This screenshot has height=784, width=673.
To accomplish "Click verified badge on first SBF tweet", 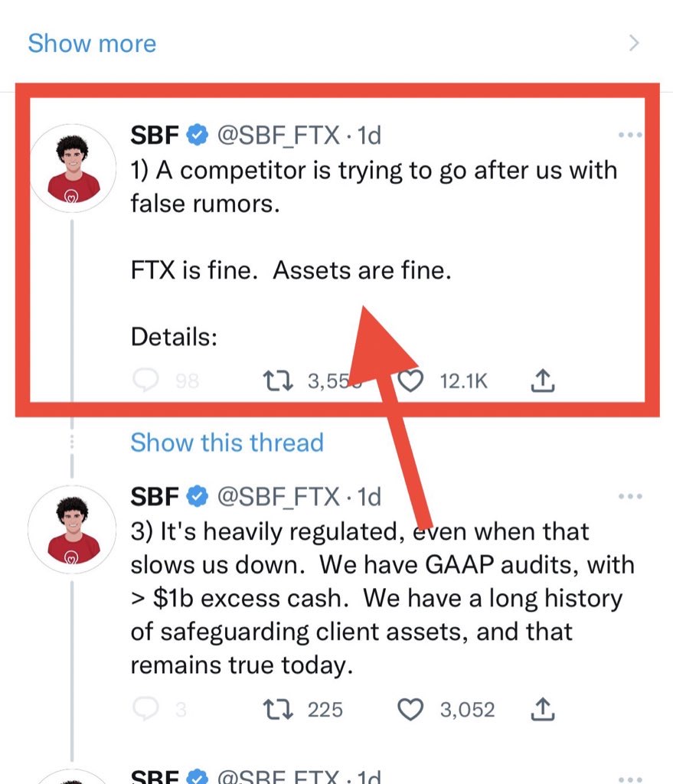I will (198, 136).
